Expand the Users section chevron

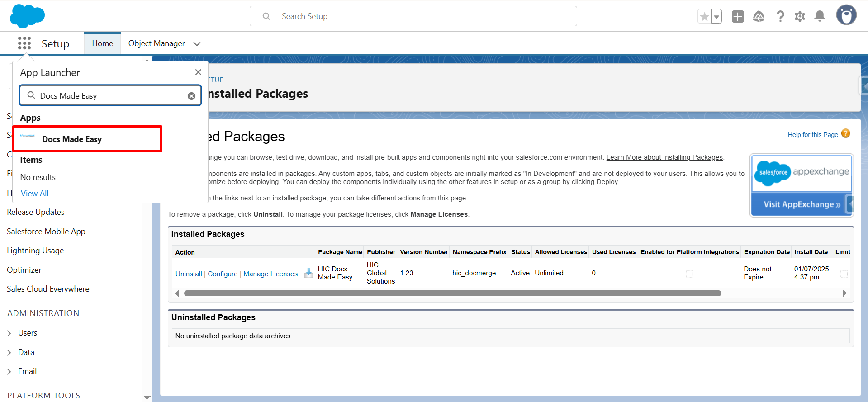coord(9,333)
